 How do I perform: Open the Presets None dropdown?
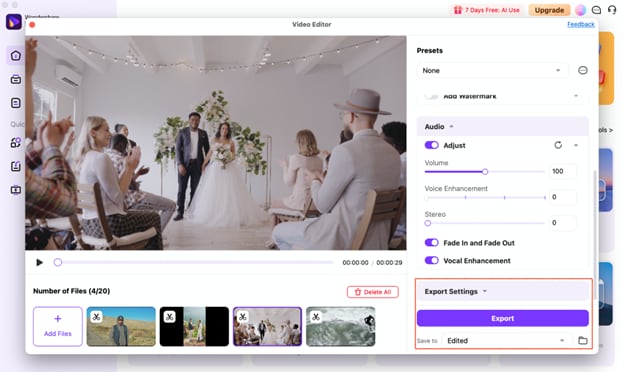492,70
